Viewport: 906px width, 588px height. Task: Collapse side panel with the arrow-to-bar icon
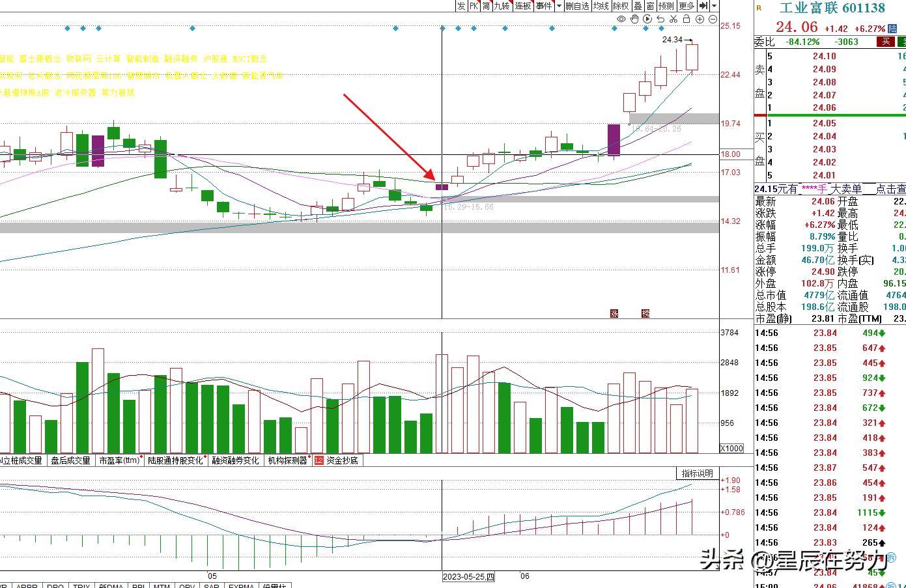tap(703, 6)
